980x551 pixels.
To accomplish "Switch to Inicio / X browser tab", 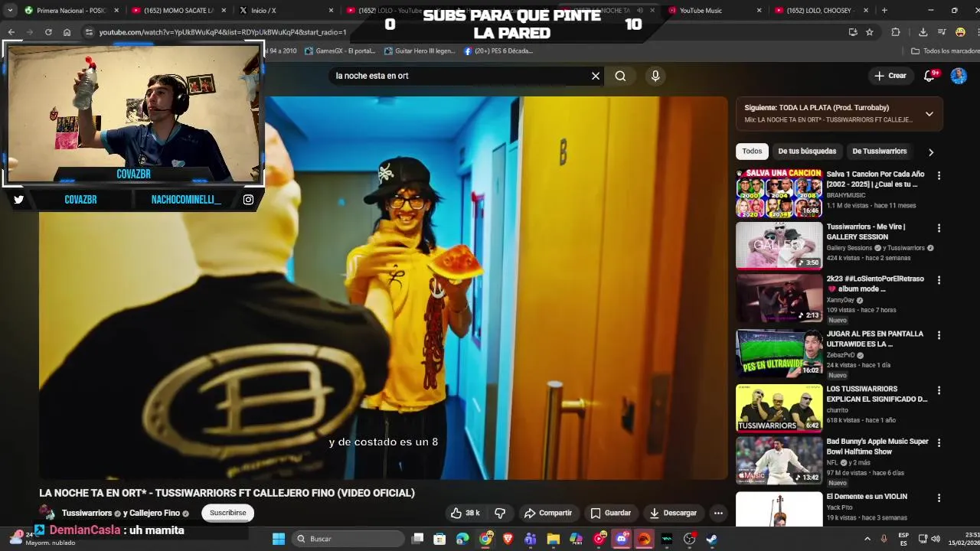I will [x=285, y=11].
